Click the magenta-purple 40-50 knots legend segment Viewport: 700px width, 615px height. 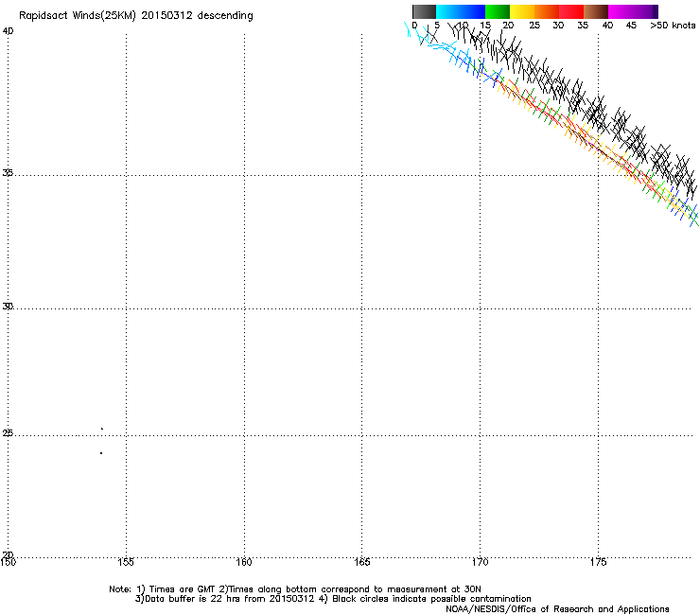click(x=633, y=11)
